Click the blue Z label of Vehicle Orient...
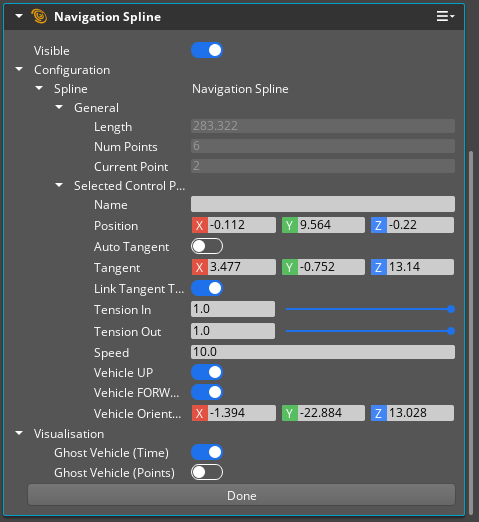479x522 pixels. 379,413
